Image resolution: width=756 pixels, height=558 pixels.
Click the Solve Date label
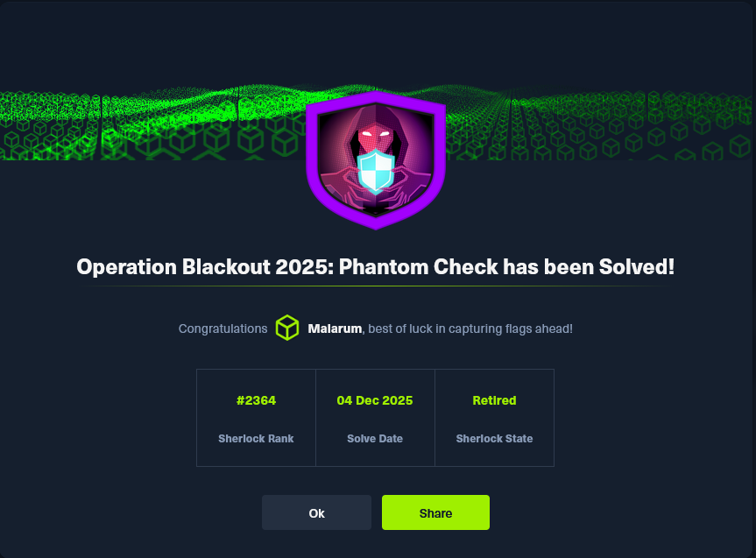(x=375, y=438)
